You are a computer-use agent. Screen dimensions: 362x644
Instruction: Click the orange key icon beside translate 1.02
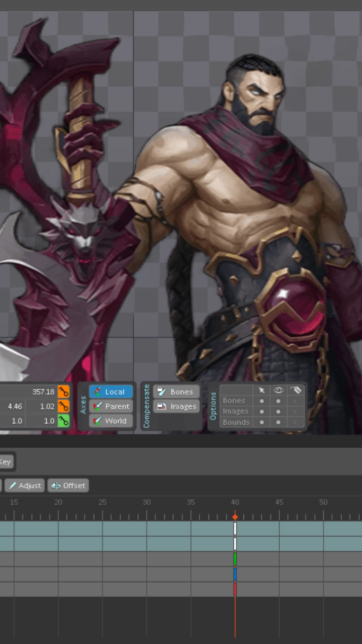tap(63, 406)
